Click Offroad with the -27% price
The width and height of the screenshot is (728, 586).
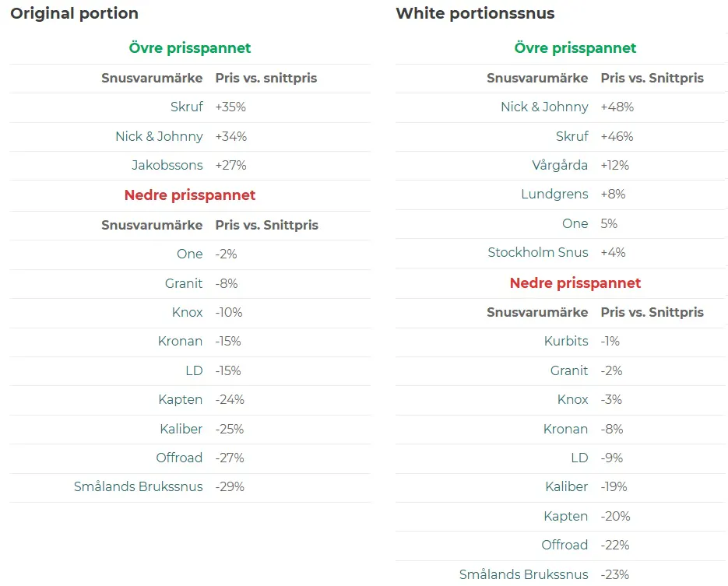[x=179, y=458]
